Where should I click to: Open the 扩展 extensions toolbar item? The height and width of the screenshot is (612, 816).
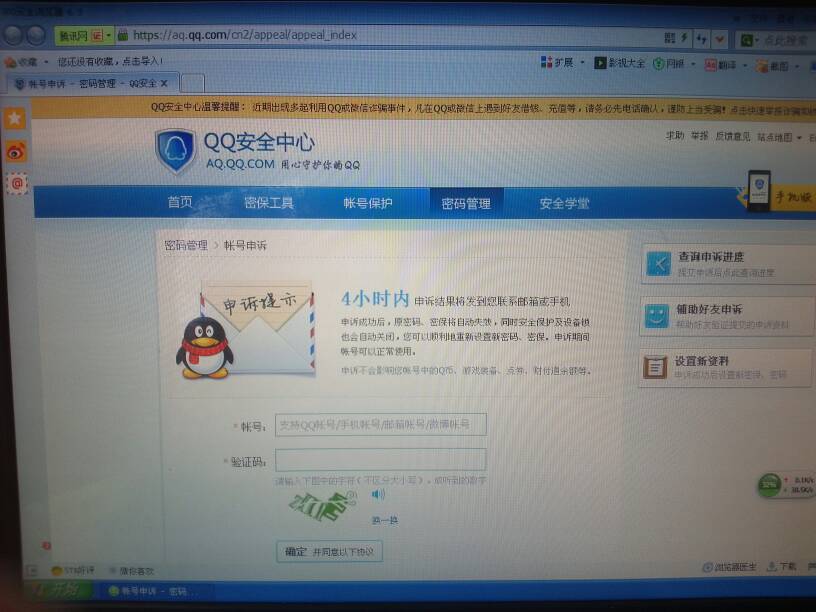(x=557, y=62)
